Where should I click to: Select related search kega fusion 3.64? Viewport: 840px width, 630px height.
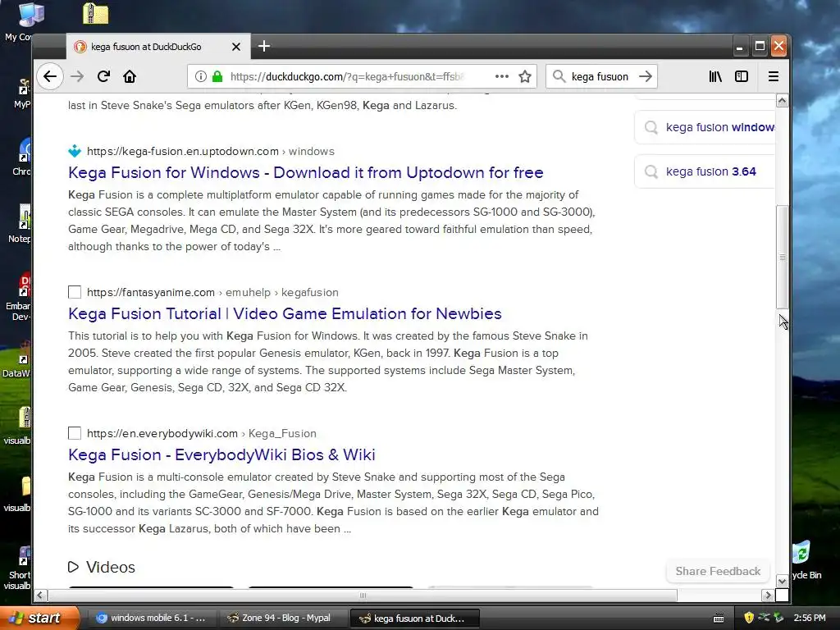pos(705,171)
